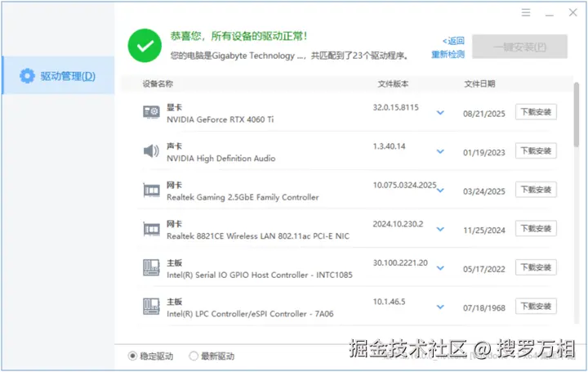
Task: Click the motherboard icon for LPC Controller 7A06
Action: tap(152, 307)
